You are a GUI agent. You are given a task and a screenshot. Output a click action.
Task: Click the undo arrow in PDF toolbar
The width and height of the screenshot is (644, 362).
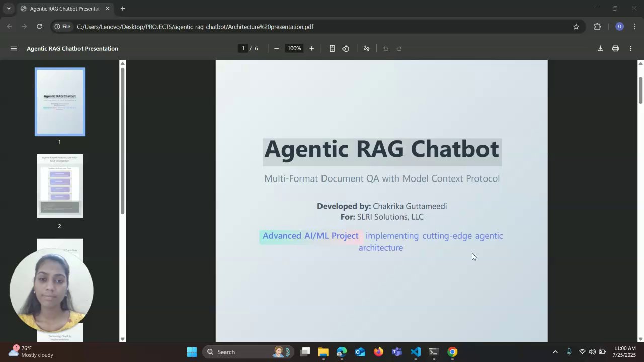(386, 49)
